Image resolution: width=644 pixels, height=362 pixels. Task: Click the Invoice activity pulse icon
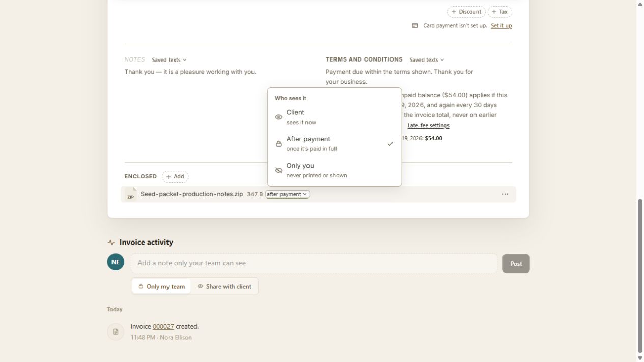(x=111, y=243)
